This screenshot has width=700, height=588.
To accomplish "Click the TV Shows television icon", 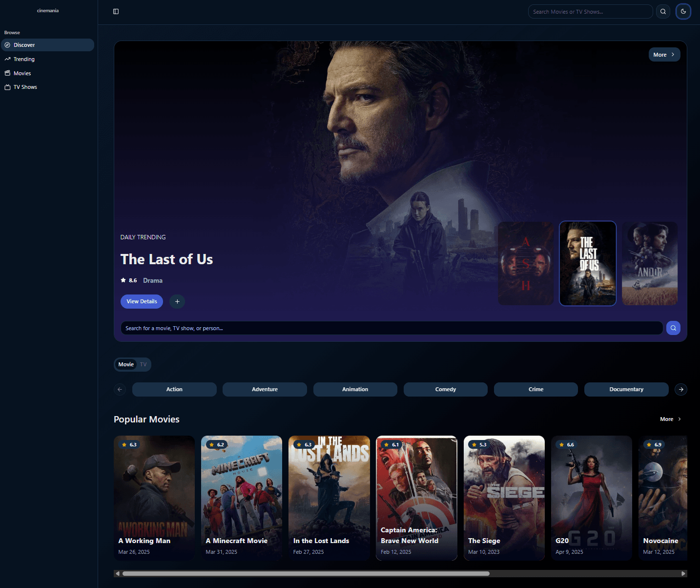I will click(x=7, y=87).
